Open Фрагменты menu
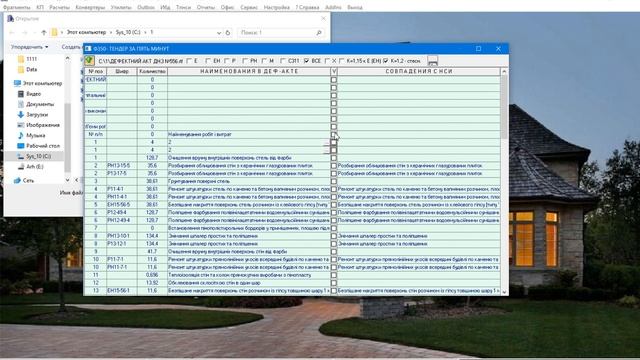640x360 pixels. [17, 7]
